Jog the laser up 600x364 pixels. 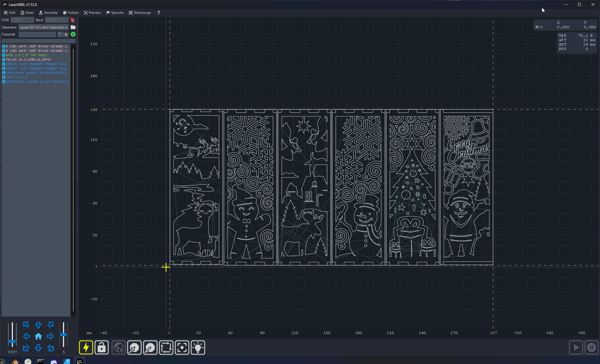point(38,325)
